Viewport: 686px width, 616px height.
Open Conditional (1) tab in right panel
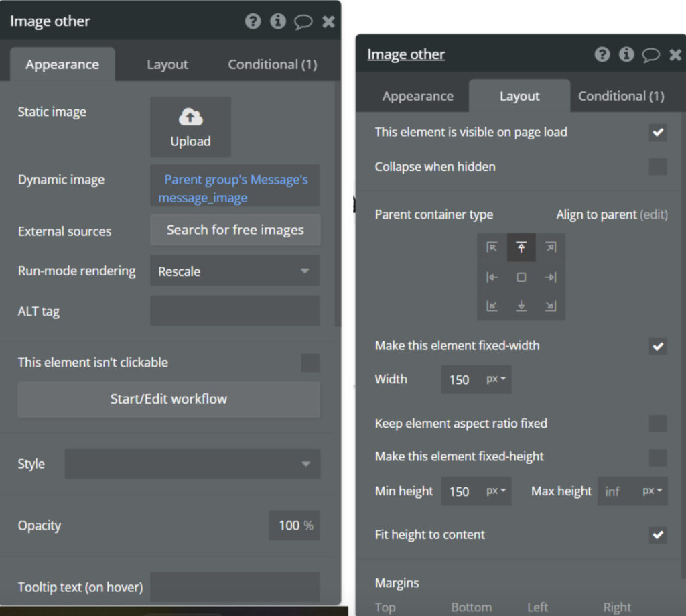pos(621,97)
